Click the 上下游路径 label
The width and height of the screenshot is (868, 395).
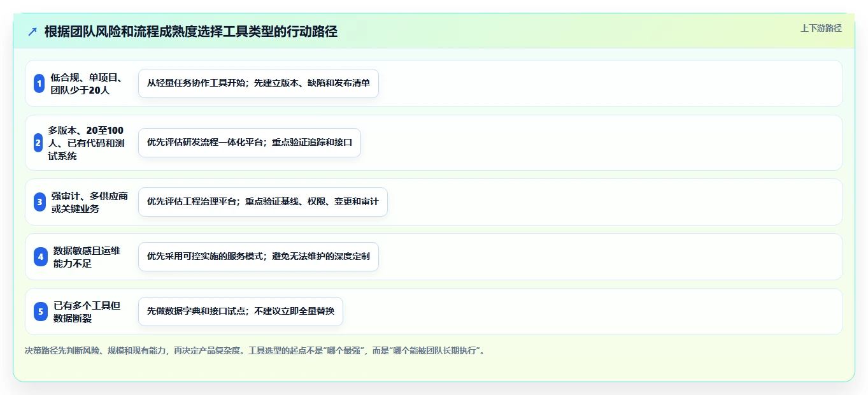point(821,28)
